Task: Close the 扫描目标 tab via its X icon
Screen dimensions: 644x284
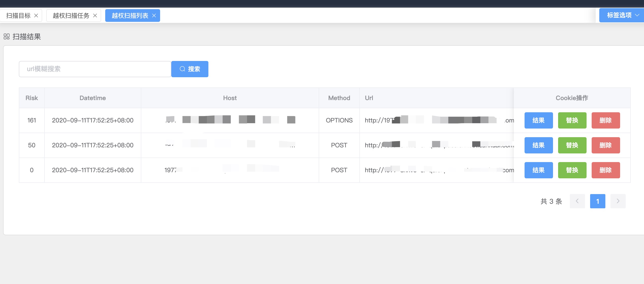Action: tap(36, 15)
